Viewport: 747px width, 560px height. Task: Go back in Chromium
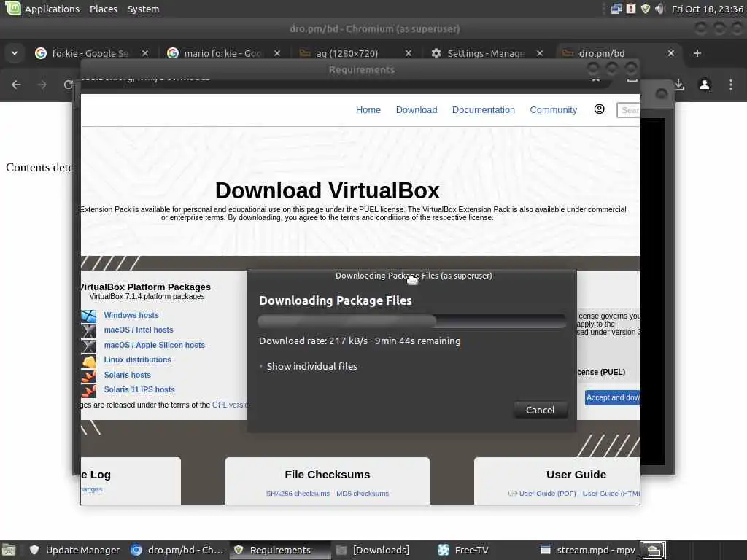coord(16,85)
